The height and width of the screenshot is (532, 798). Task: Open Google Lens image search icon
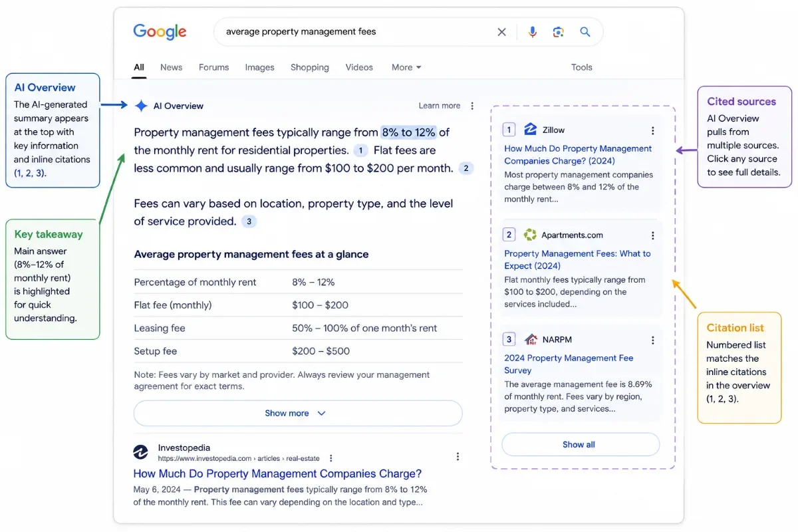tap(558, 32)
